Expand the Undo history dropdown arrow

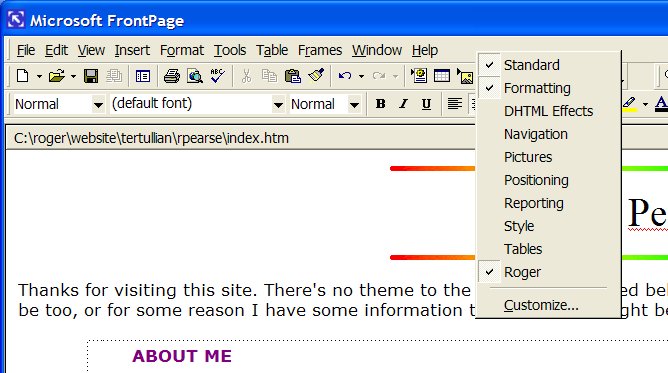tap(361, 77)
